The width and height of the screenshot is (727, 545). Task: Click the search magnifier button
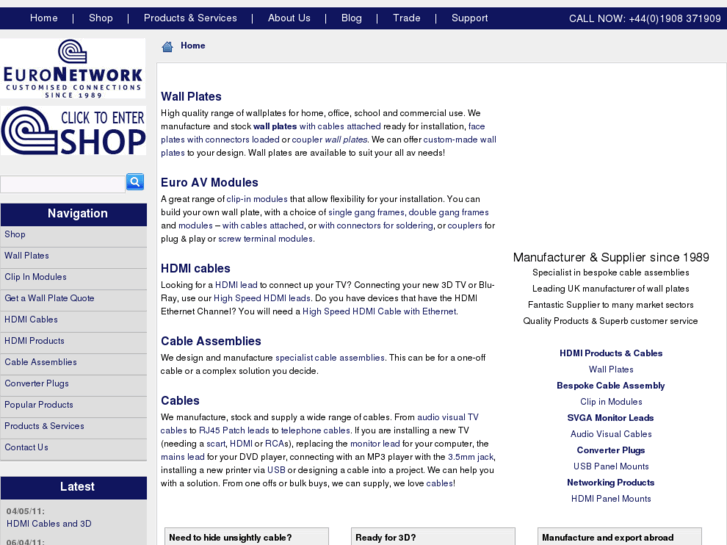135,182
